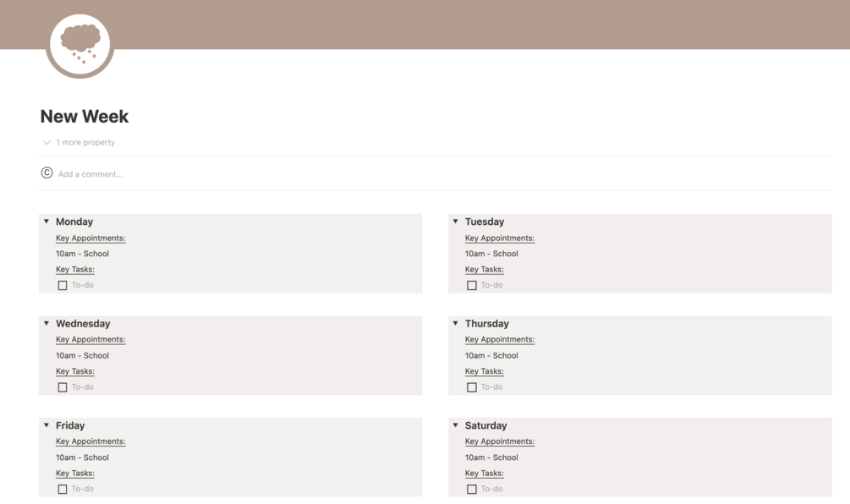Click 10am - School under Friday

pos(82,457)
